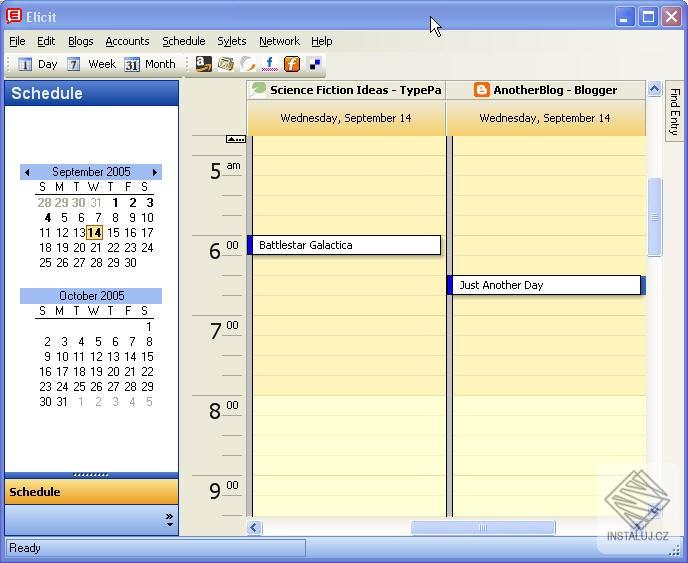
Task: Click TypePad column date header Wednesday, September 14
Action: pyautogui.click(x=346, y=118)
